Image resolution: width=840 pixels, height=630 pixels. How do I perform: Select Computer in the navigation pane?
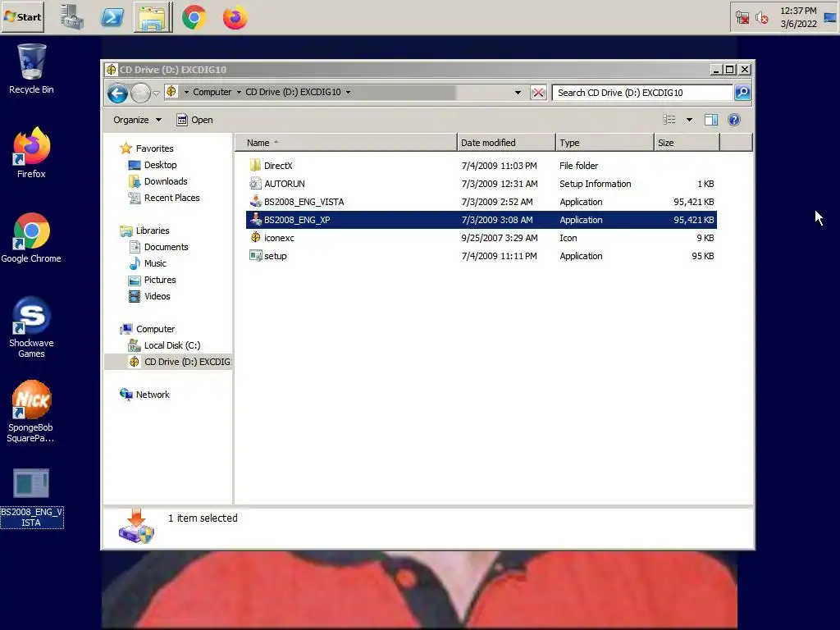pyautogui.click(x=147, y=329)
